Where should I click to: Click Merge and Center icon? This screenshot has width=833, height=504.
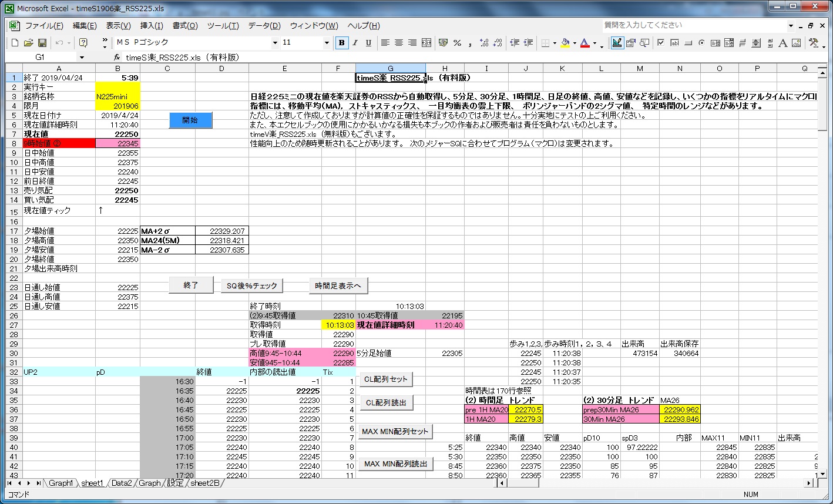click(426, 42)
